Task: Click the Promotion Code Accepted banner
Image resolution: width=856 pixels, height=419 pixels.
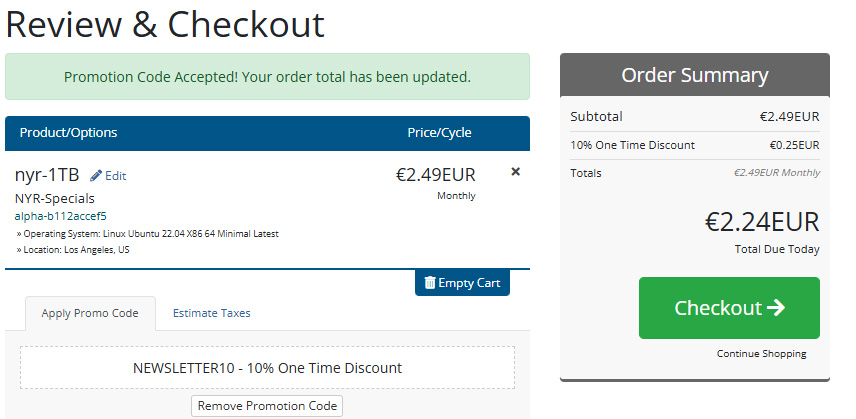Action: coord(267,76)
